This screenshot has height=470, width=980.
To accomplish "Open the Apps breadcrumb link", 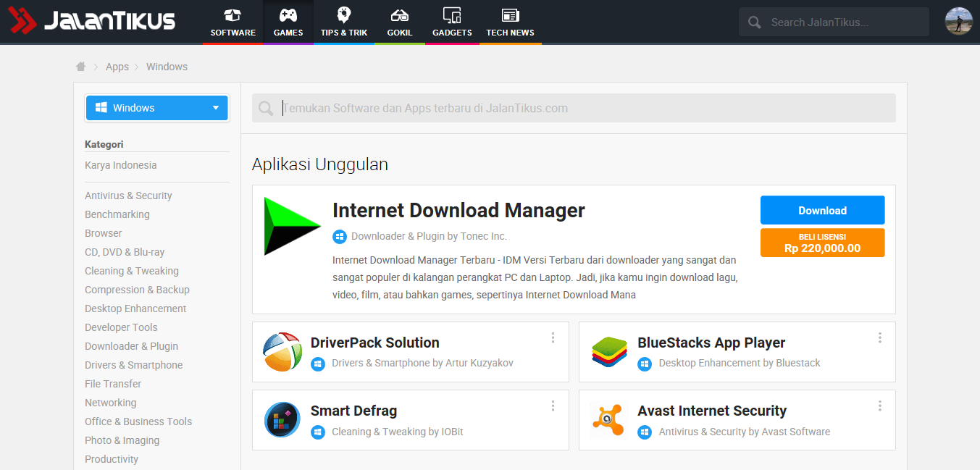I will pos(117,67).
